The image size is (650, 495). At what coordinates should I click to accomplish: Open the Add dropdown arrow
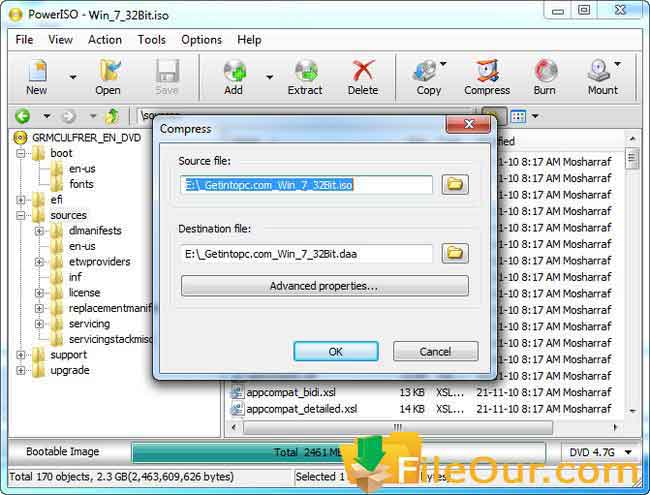click(269, 77)
